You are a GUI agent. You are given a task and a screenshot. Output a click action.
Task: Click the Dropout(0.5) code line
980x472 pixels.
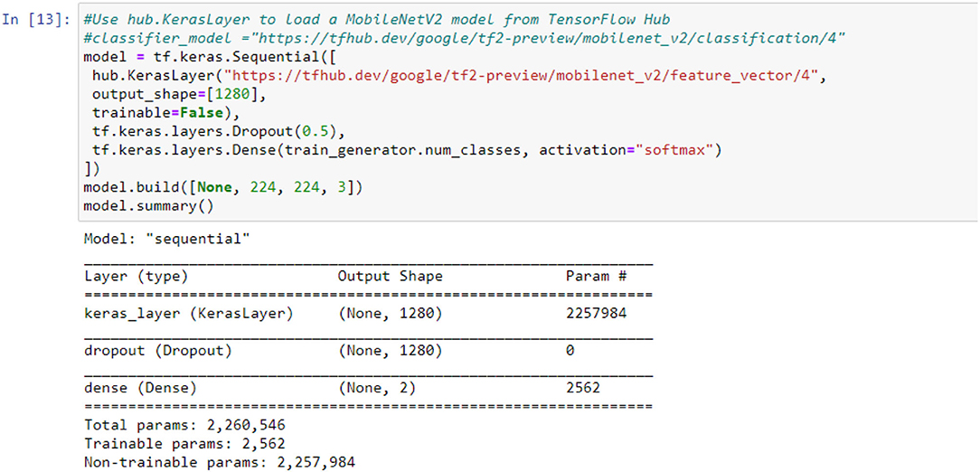tap(218, 132)
